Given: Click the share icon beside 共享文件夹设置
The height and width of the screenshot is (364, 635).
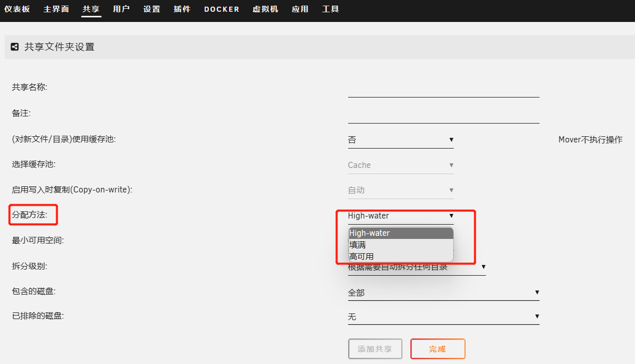Looking at the screenshot, I should (15, 47).
